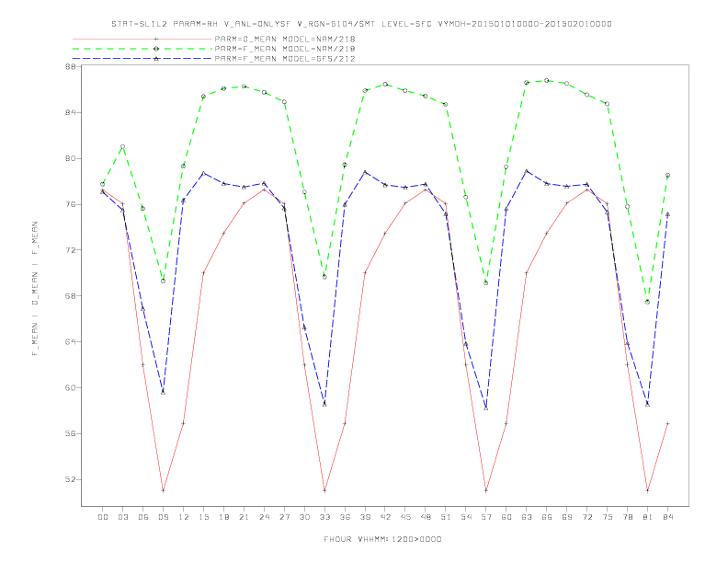
Task: Click green circle data point at hour 09
Action: pos(163,281)
